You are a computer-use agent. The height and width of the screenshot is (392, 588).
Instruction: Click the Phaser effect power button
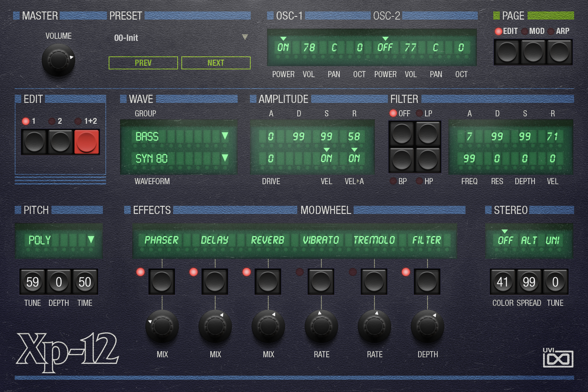point(162,281)
